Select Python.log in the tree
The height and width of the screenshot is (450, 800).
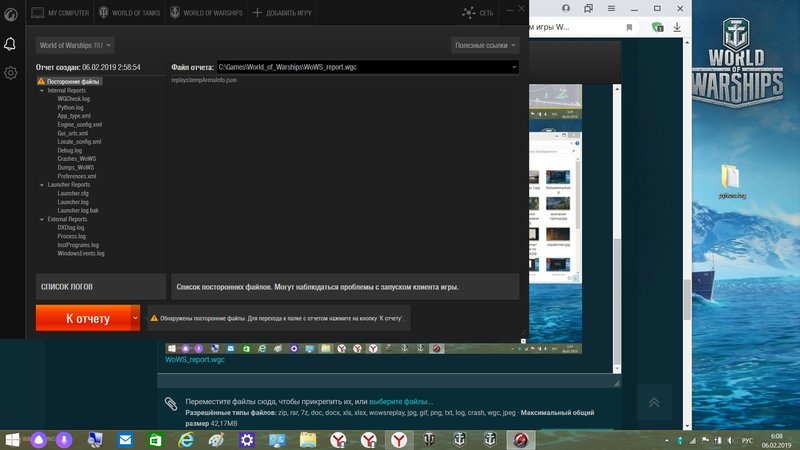70,108
